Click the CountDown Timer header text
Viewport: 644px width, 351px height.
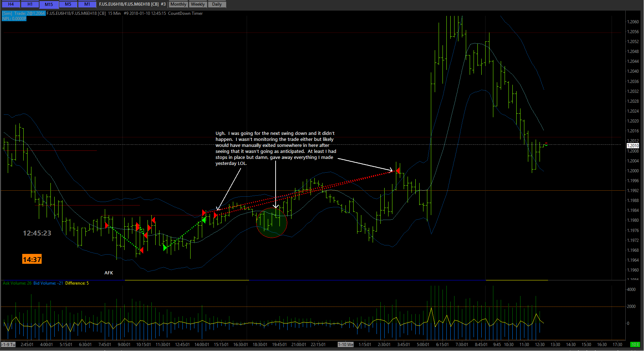point(185,13)
